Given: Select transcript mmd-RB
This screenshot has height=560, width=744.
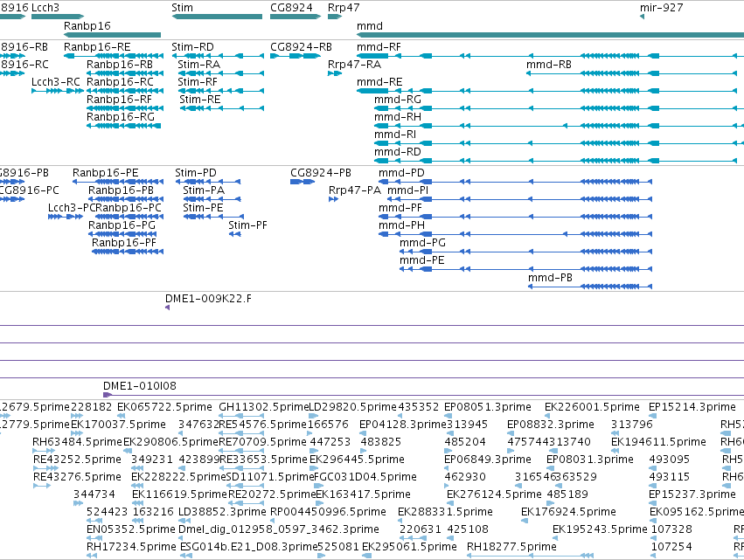Looking at the screenshot, I should coord(549,65).
